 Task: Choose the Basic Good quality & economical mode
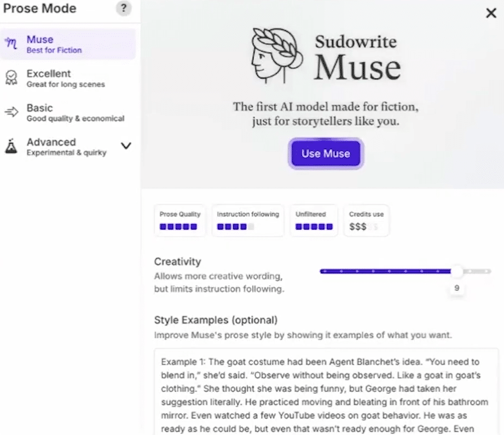(68, 113)
